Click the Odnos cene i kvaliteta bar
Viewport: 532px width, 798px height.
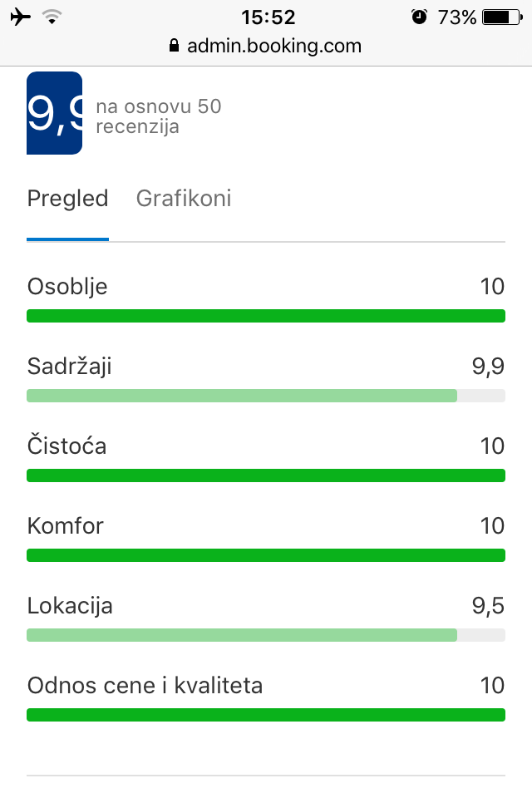click(x=266, y=715)
